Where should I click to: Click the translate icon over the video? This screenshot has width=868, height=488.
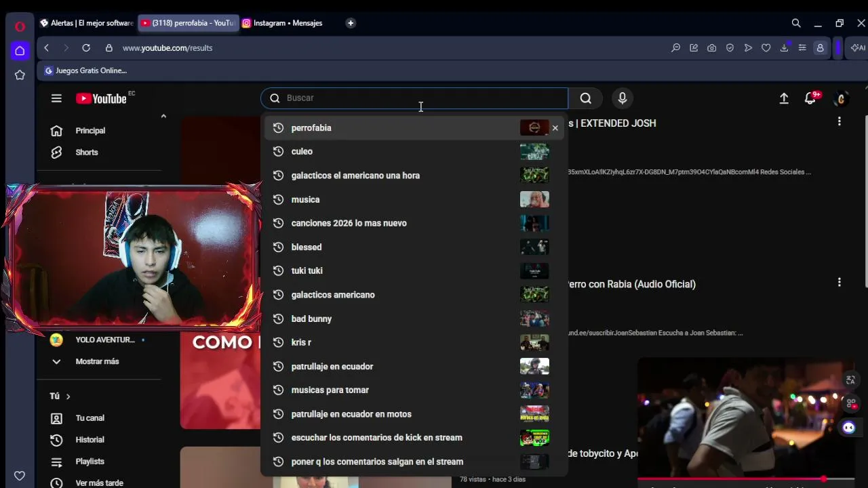850,380
